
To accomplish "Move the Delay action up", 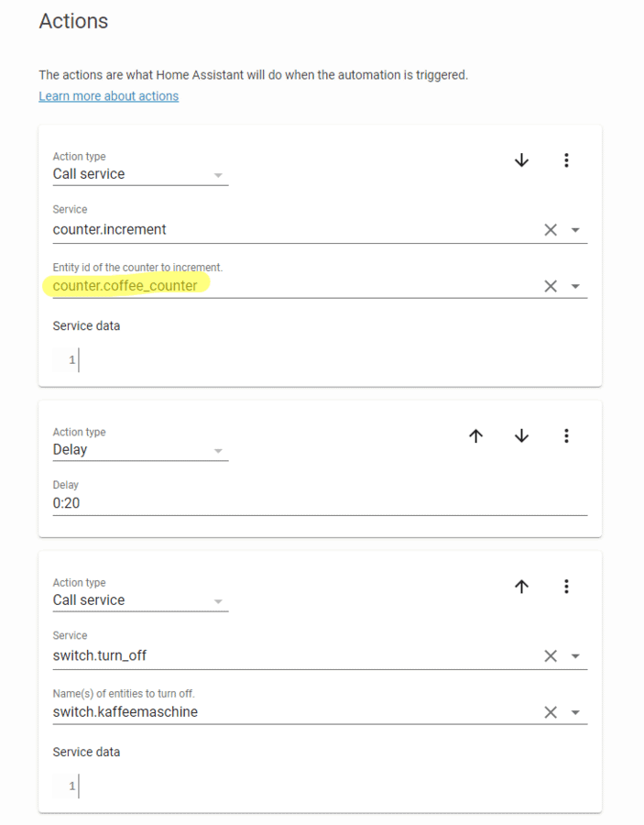I will (x=475, y=436).
